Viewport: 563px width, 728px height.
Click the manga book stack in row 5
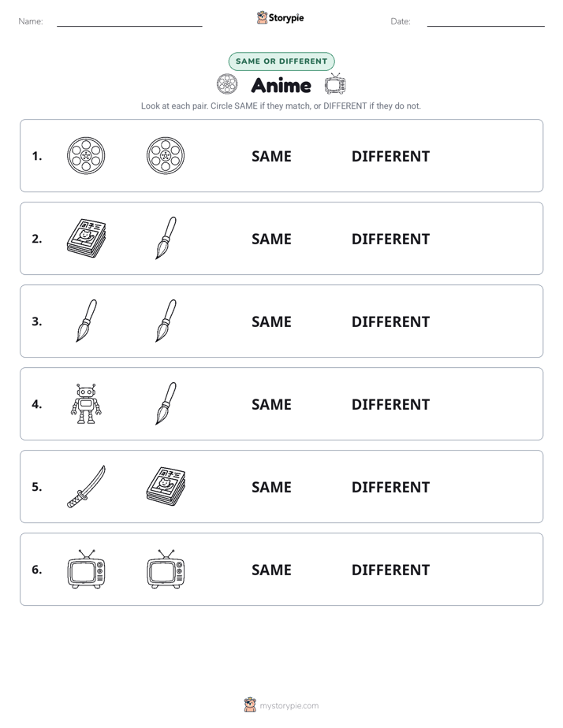click(166, 486)
